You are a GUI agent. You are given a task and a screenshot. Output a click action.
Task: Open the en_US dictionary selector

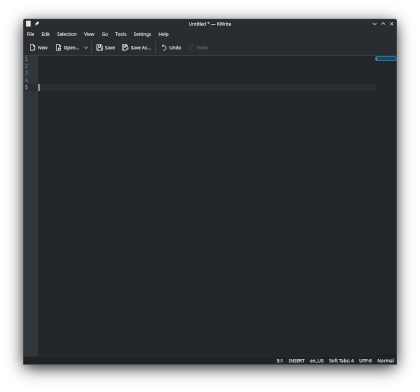click(317, 361)
